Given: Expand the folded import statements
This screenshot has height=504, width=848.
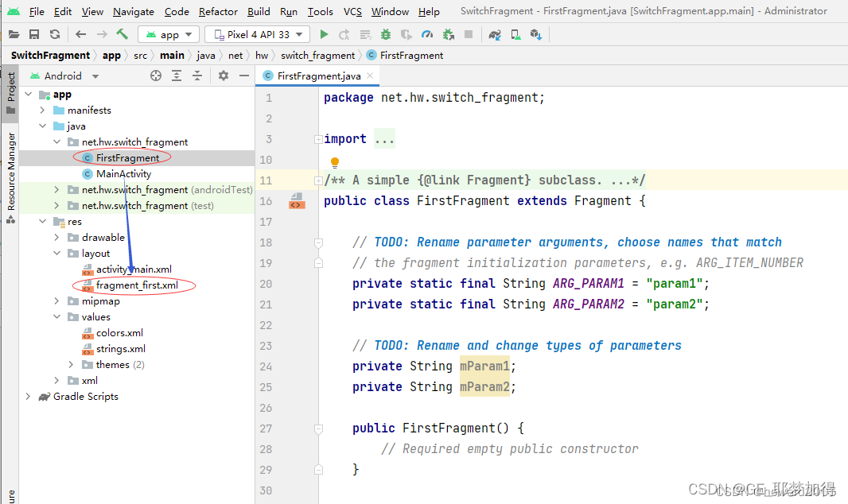Looking at the screenshot, I should [x=318, y=139].
